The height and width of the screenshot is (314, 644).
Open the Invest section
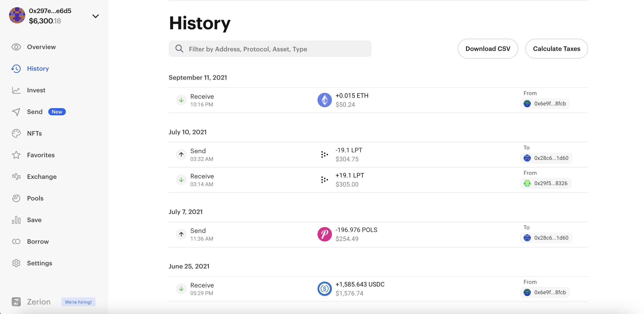(36, 90)
